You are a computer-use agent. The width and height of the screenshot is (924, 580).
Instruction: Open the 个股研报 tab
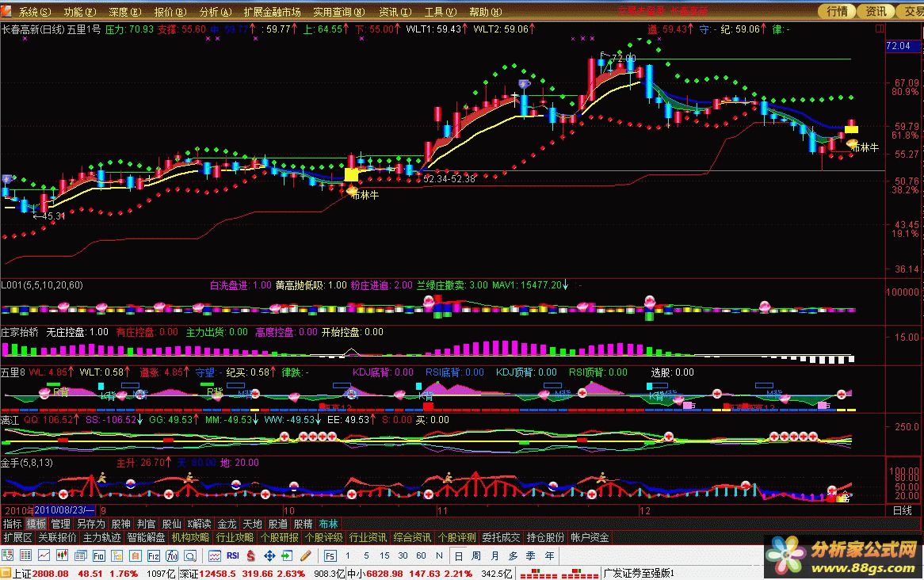coord(279,537)
